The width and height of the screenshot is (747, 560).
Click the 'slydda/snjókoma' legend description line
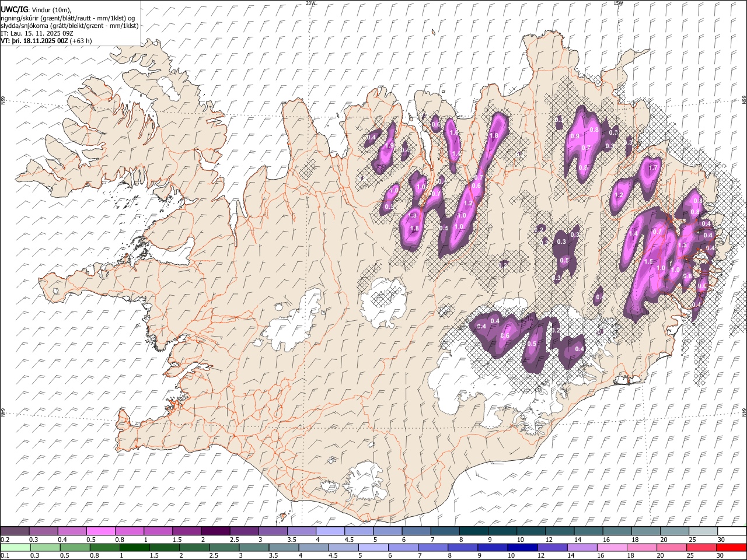(69, 25)
